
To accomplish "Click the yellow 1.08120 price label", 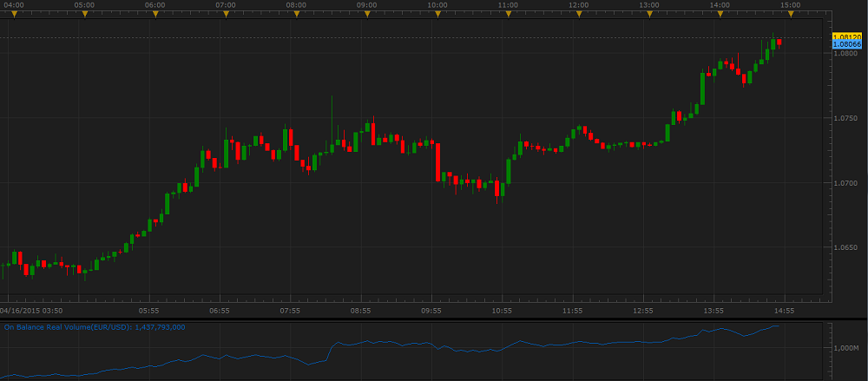I will point(846,36).
